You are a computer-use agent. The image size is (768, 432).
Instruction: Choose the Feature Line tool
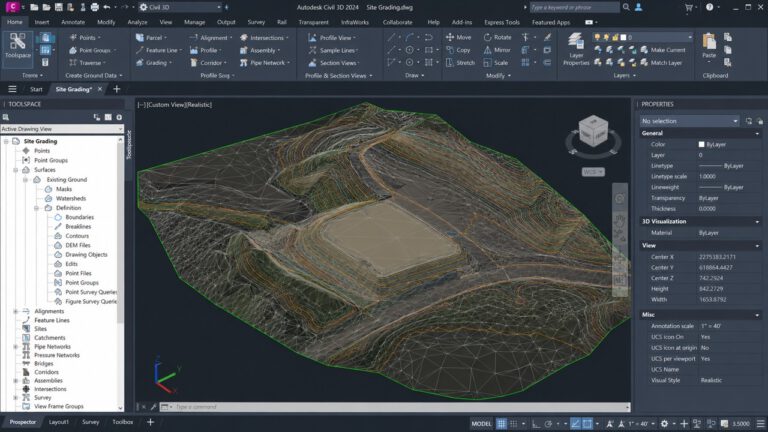[x=158, y=50]
